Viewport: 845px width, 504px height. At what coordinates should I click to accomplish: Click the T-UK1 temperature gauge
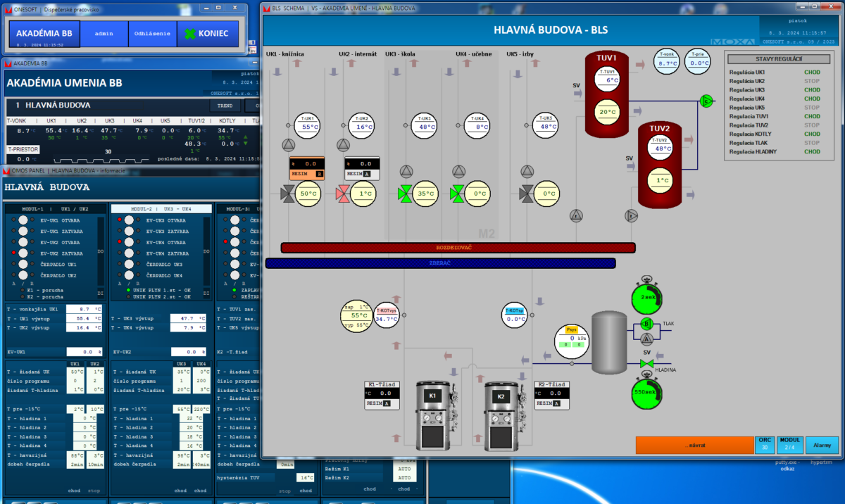point(307,125)
